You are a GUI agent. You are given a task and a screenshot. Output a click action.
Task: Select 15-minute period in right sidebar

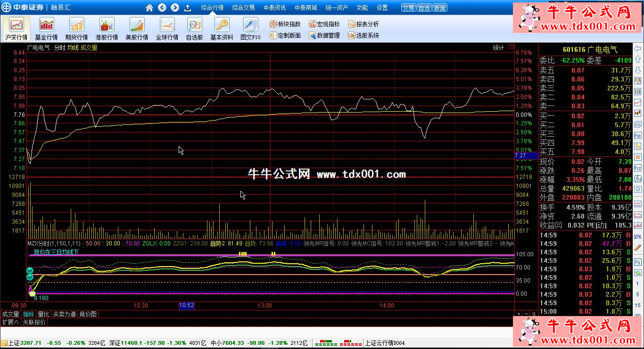[638, 305]
